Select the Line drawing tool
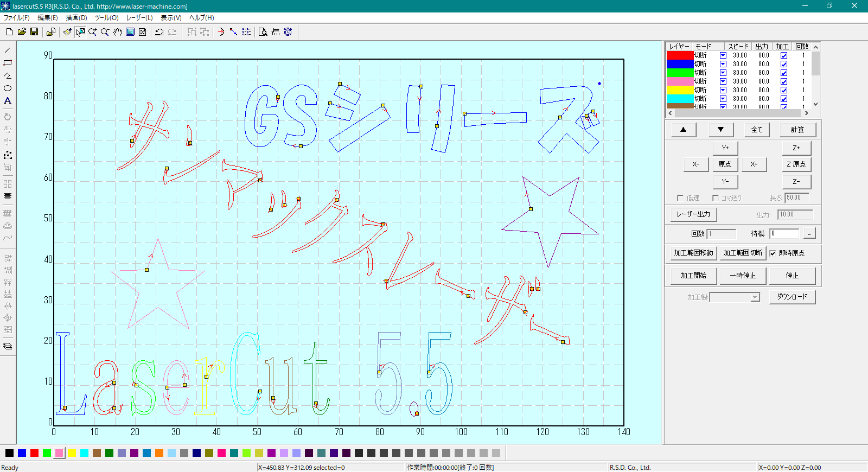This screenshot has height=472, width=868. pos(8,50)
